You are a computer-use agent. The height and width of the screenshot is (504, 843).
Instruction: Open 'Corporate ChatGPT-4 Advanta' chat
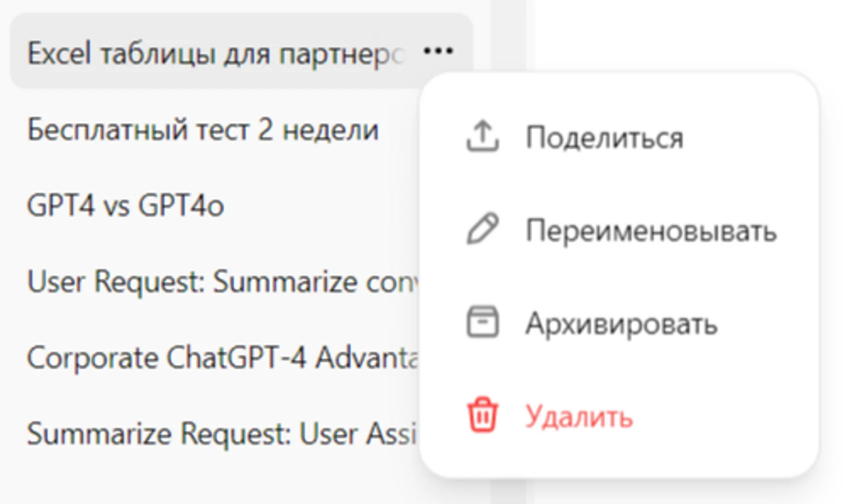222,358
